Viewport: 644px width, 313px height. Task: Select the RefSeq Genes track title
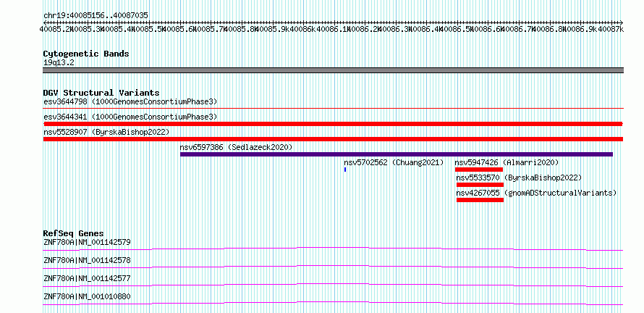(x=74, y=233)
